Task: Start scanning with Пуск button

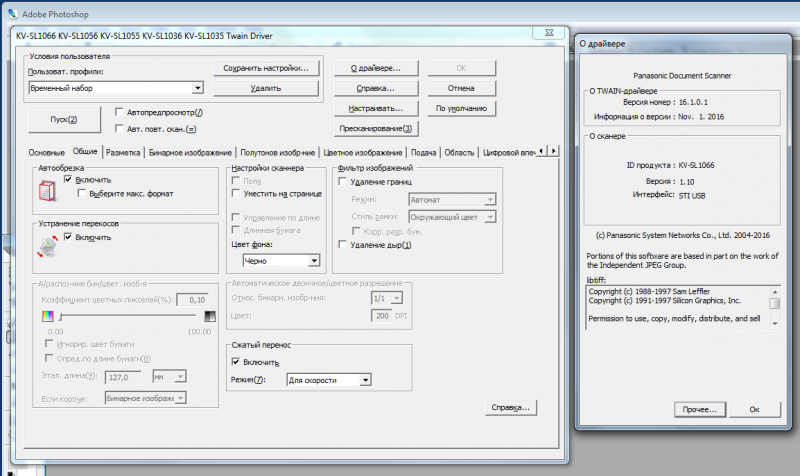Action: [64, 119]
